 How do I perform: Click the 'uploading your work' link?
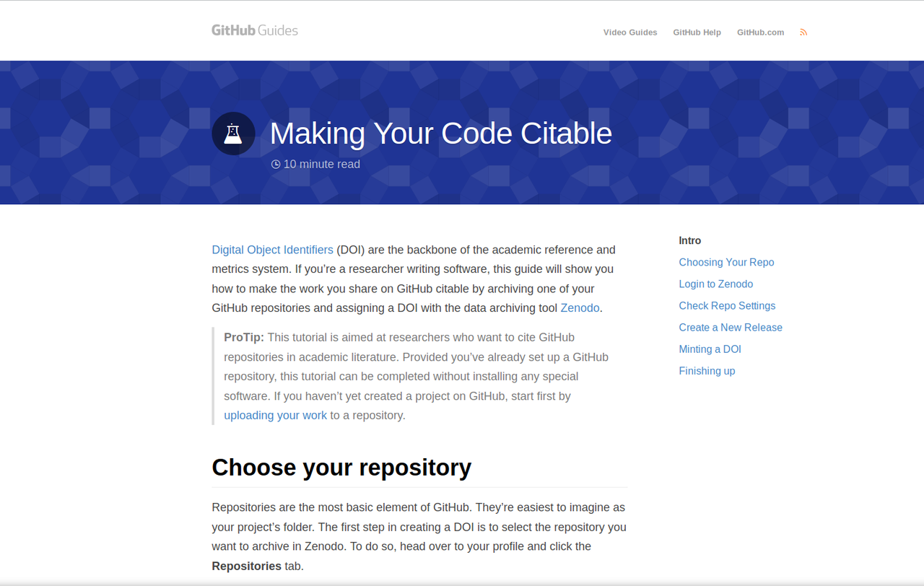275,415
